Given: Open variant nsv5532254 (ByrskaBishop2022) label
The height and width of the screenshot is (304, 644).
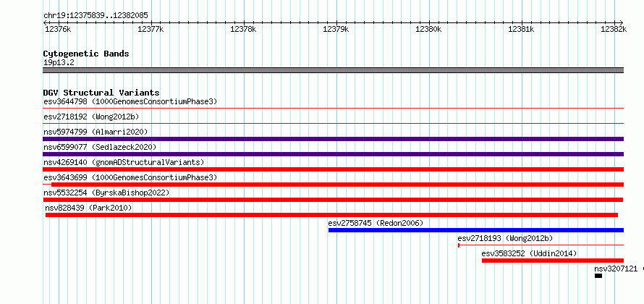Looking at the screenshot, I should (x=106, y=193).
